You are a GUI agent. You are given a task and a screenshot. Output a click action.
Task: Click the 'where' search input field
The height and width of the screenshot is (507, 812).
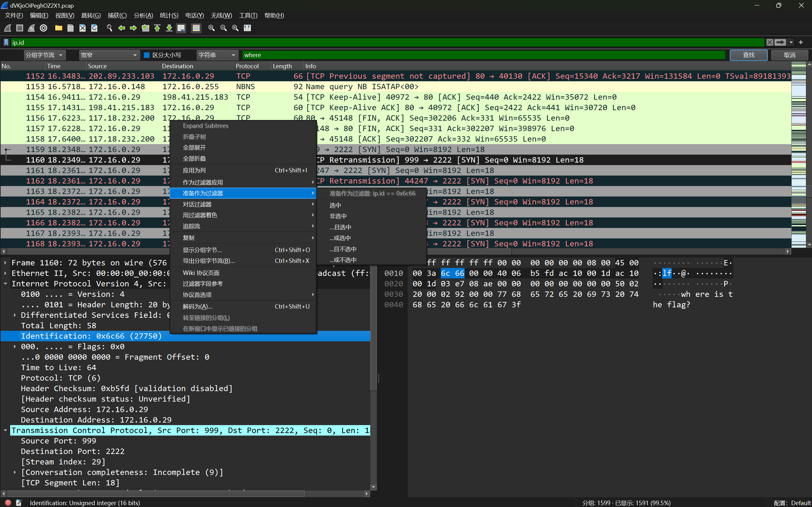[x=484, y=55]
